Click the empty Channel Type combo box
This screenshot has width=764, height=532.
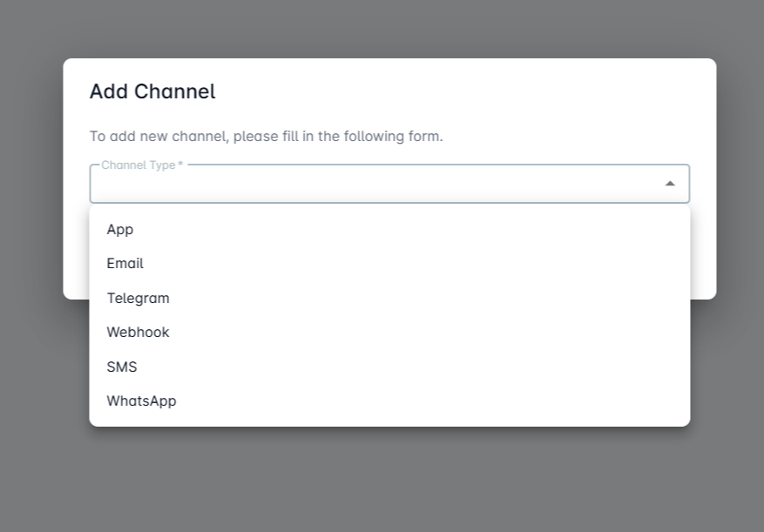click(x=375, y=185)
